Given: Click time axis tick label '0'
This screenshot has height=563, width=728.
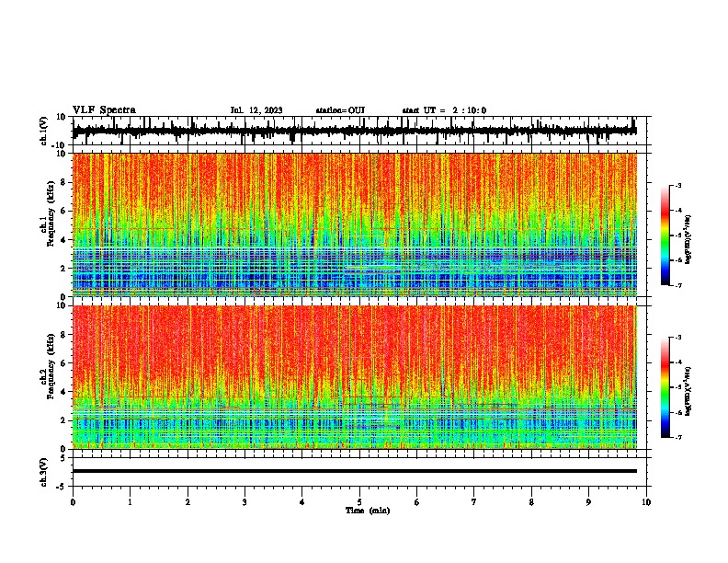Looking at the screenshot, I should 73,502.
